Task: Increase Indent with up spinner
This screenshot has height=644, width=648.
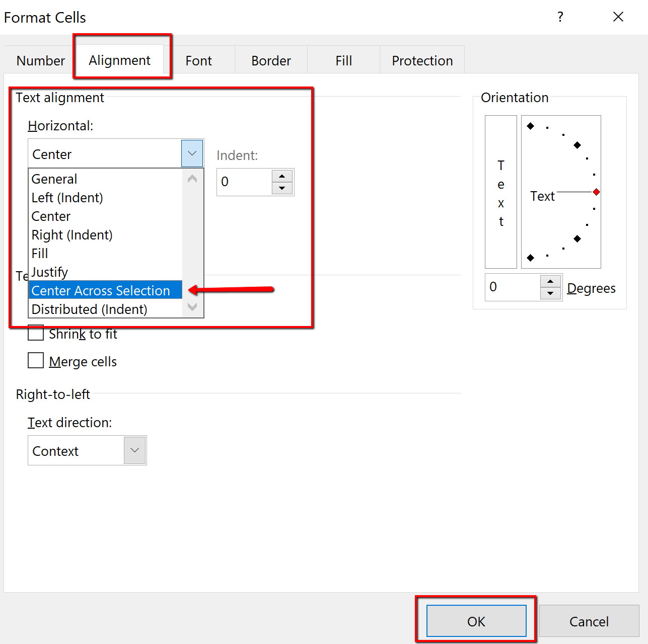Action: [282, 176]
